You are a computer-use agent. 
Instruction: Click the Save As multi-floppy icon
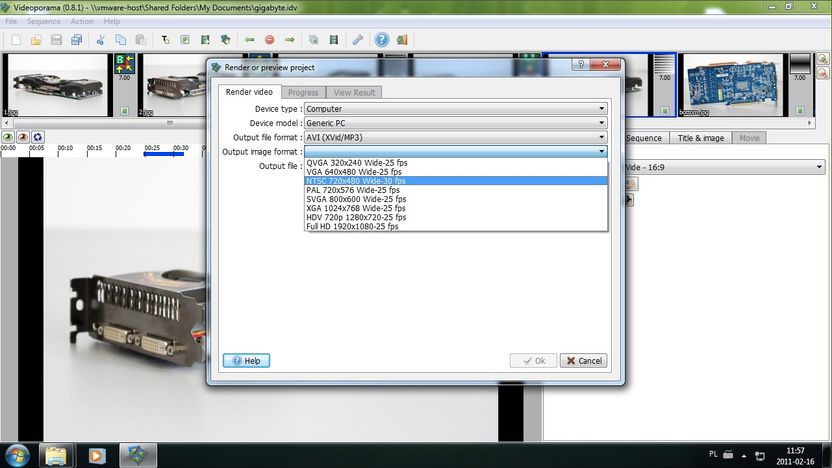[x=76, y=40]
